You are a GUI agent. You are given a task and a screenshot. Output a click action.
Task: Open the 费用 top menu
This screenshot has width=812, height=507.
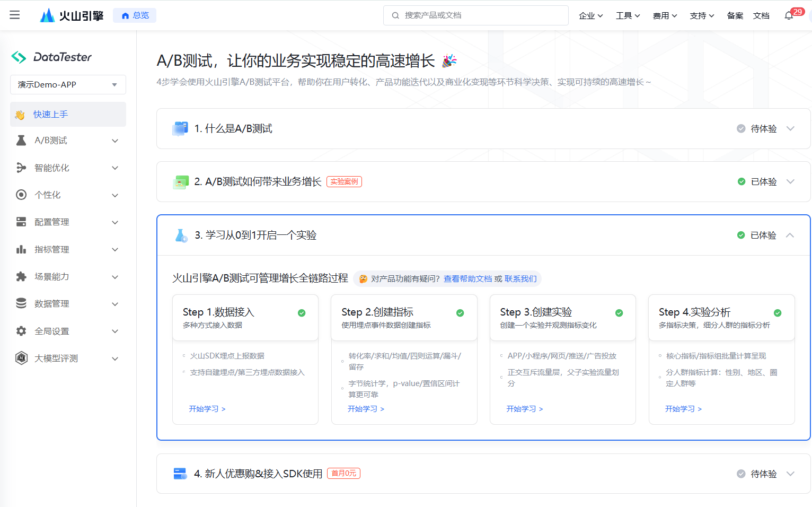pyautogui.click(x=665, y=16)
